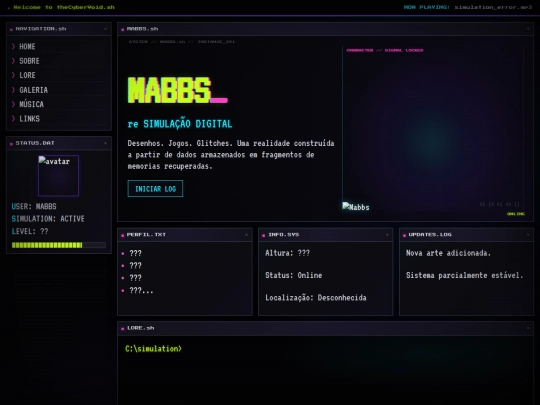Close the PERFIL.TXT panel
The width and height of the screenshot is (540, 405).
point(246,235)
